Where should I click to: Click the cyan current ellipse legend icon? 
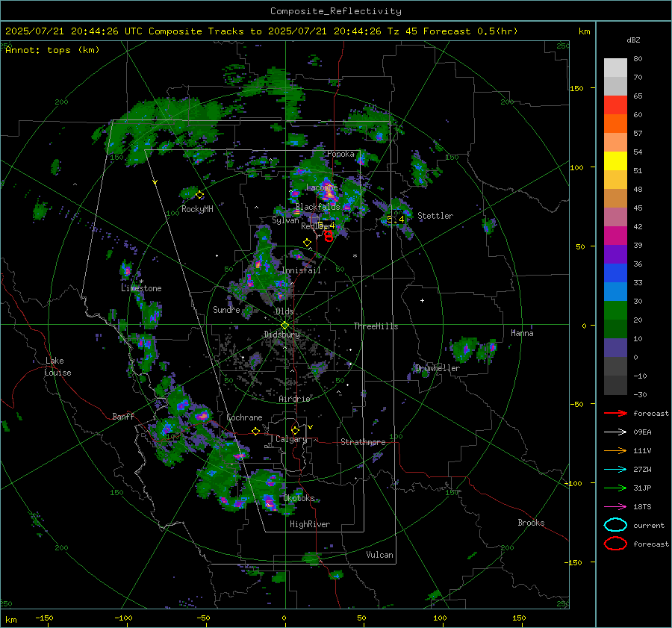click(x=615, y=525)
